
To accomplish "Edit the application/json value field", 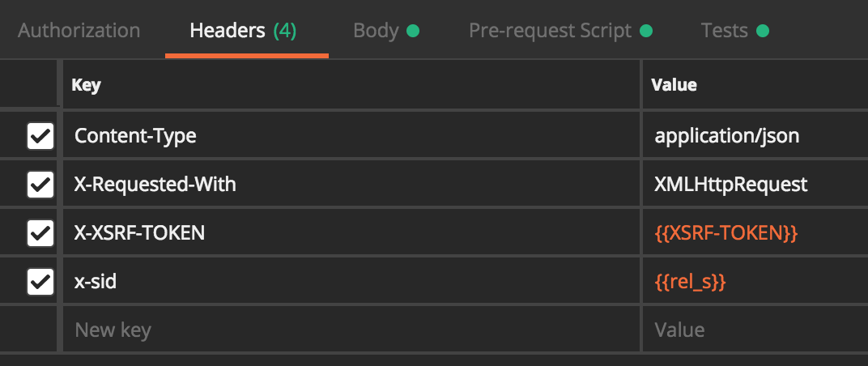I will click(755, 136).
